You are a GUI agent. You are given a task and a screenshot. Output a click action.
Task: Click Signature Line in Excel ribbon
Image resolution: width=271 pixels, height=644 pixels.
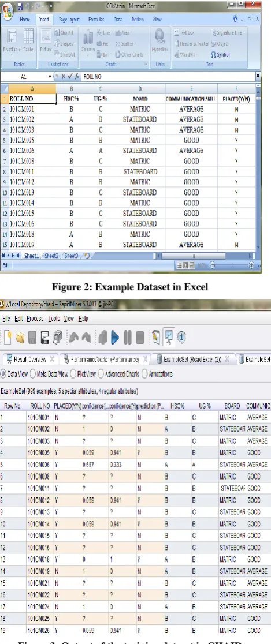228,32
